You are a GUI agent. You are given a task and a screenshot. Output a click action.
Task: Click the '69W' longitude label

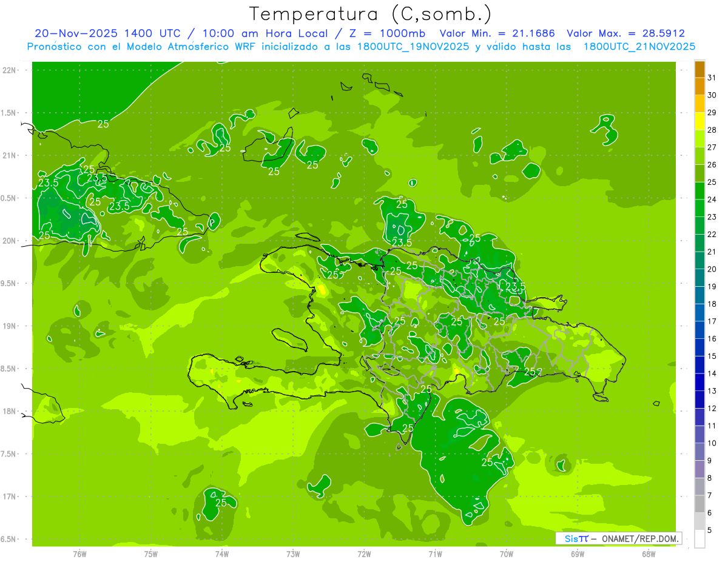tap(578, 554)
